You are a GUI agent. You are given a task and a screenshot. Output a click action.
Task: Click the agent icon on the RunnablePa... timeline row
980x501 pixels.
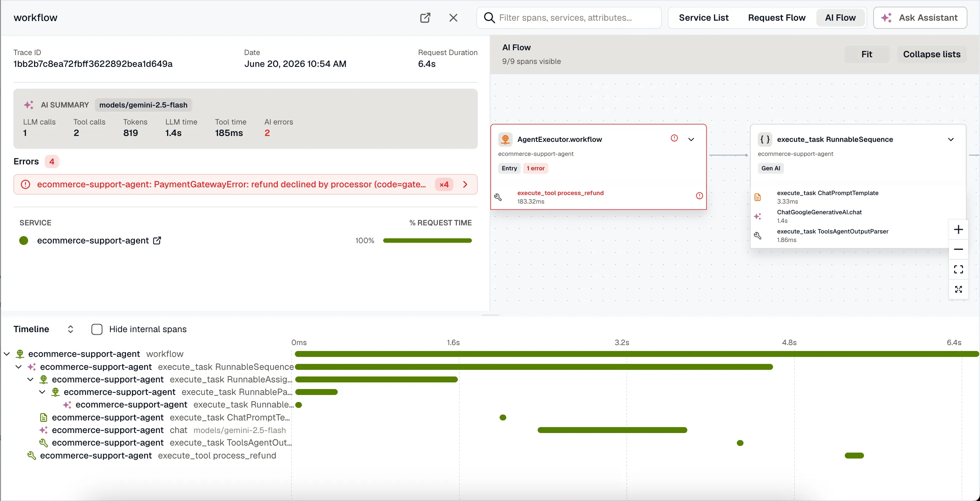[55, 392]
